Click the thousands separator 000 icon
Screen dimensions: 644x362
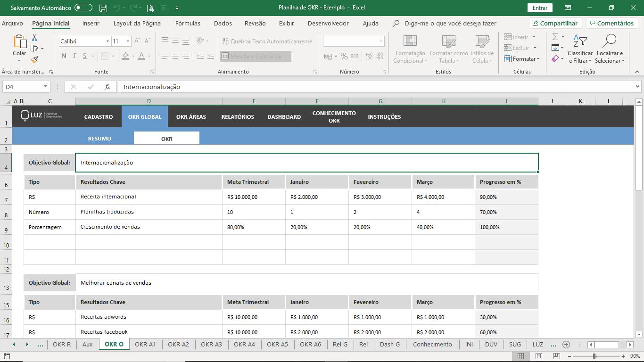354,56
